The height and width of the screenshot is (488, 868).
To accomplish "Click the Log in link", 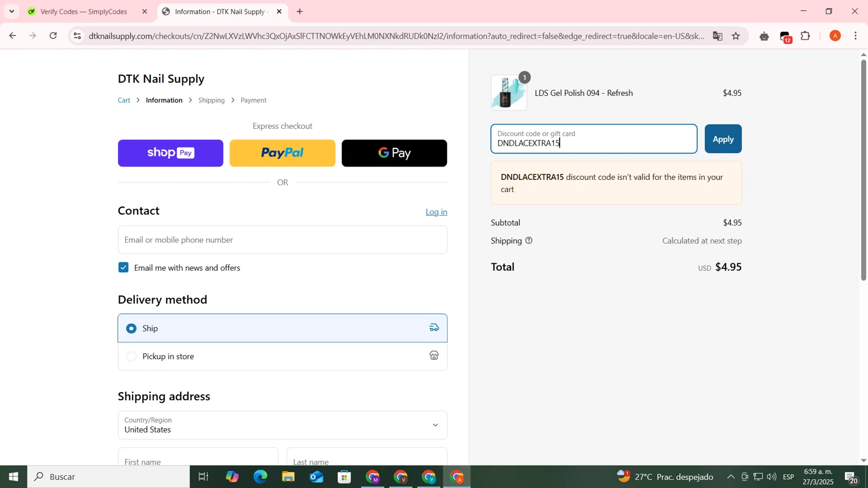I will coord(436,212).
